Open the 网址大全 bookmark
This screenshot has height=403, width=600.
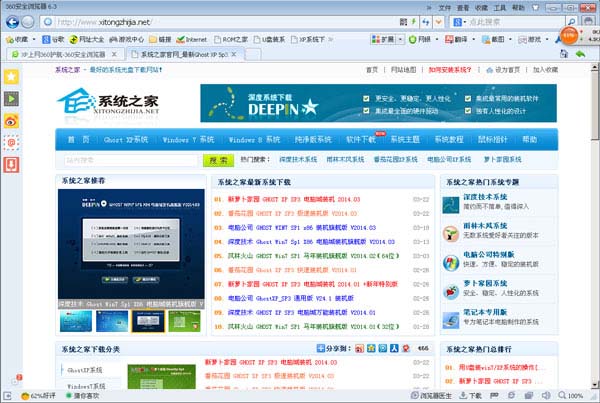click(94, 37)
